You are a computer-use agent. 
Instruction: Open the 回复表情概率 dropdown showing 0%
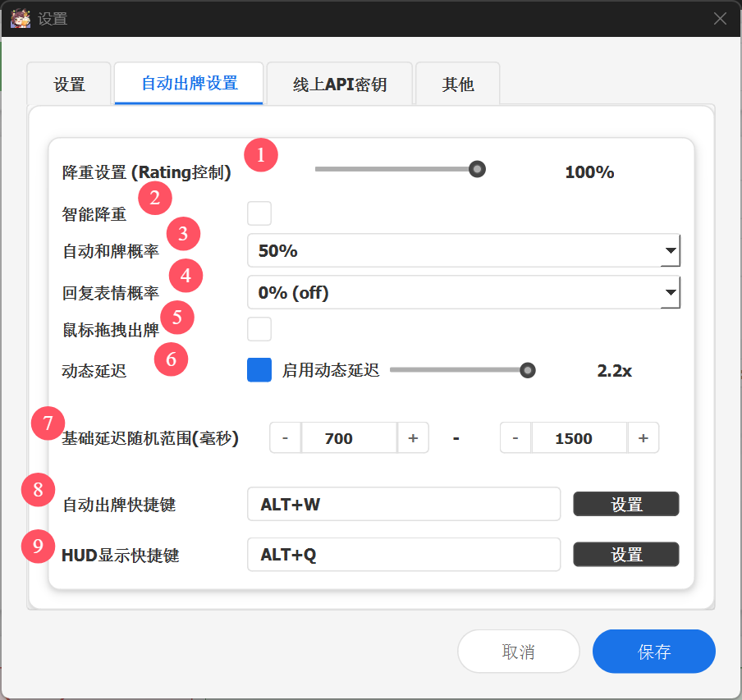pos(464,292)
